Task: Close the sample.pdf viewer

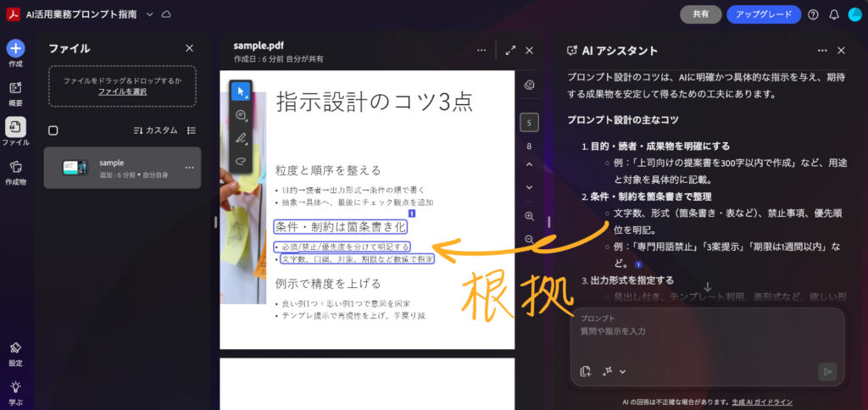Action: click(529, 50)
